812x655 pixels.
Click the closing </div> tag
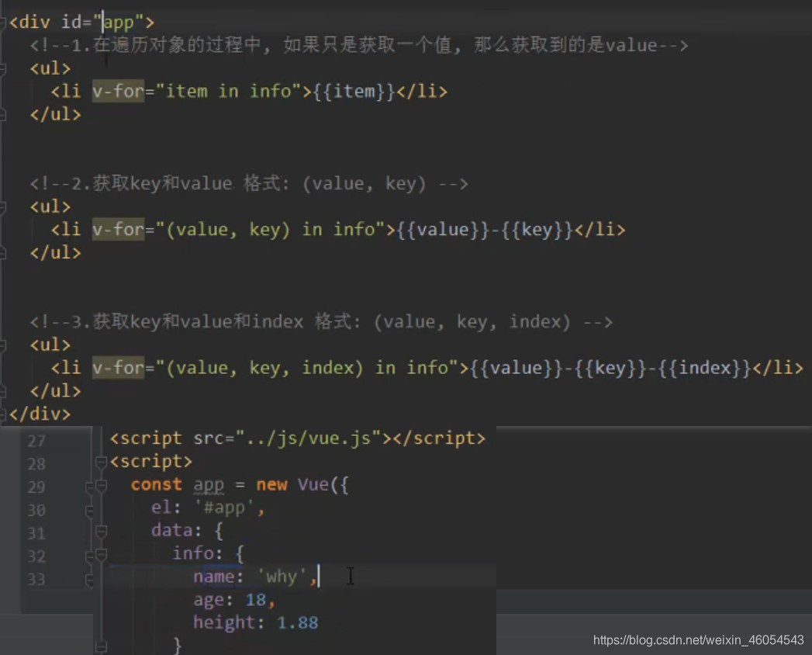coord(40,414)
